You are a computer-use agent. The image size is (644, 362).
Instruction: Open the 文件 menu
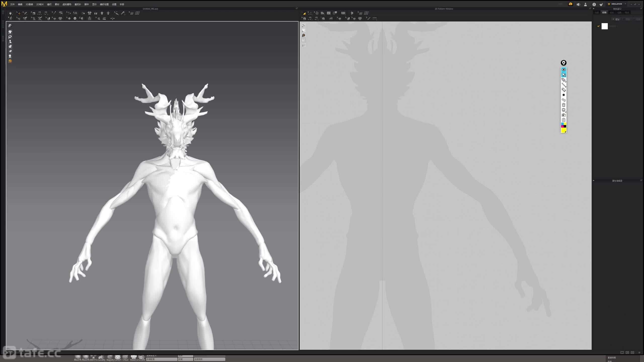[12, 4]
